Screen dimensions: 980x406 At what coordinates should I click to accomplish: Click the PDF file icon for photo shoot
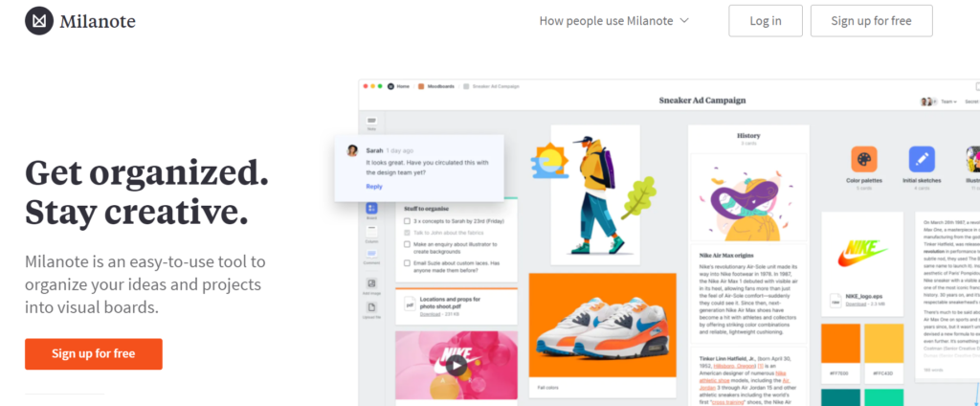tap(410, 304)
